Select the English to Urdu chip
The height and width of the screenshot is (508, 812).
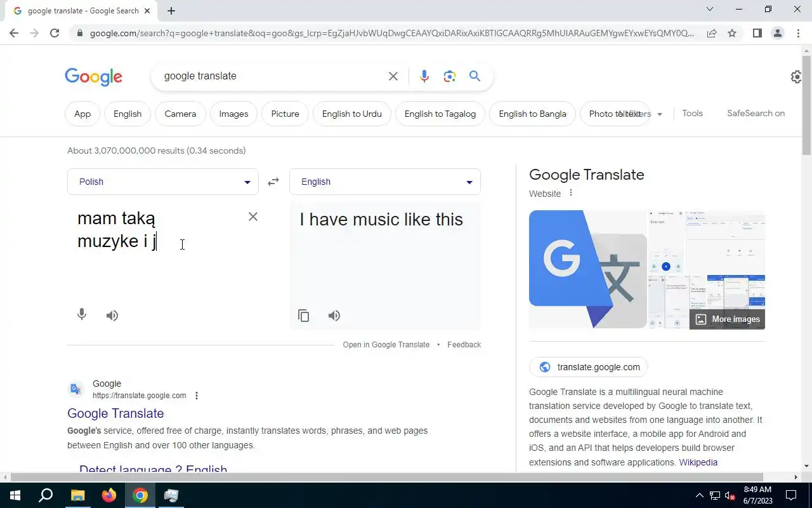pyautogui.click(x=352, y=114)
